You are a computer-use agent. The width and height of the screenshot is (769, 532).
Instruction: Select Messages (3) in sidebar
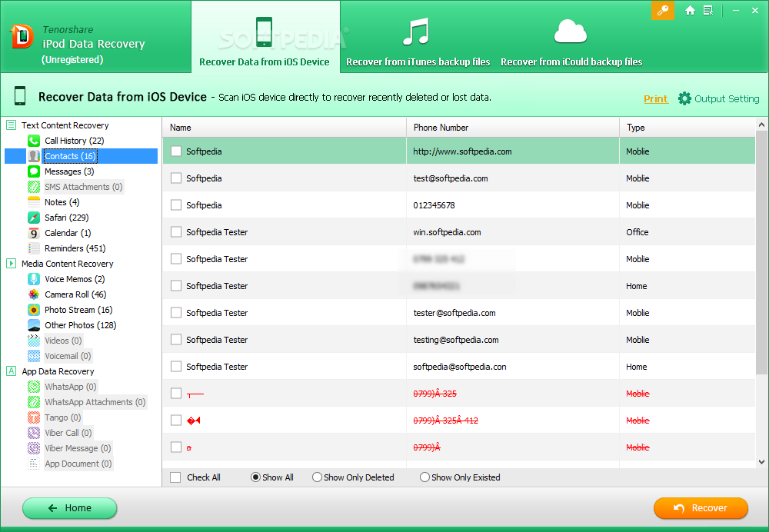click(69, 171)
